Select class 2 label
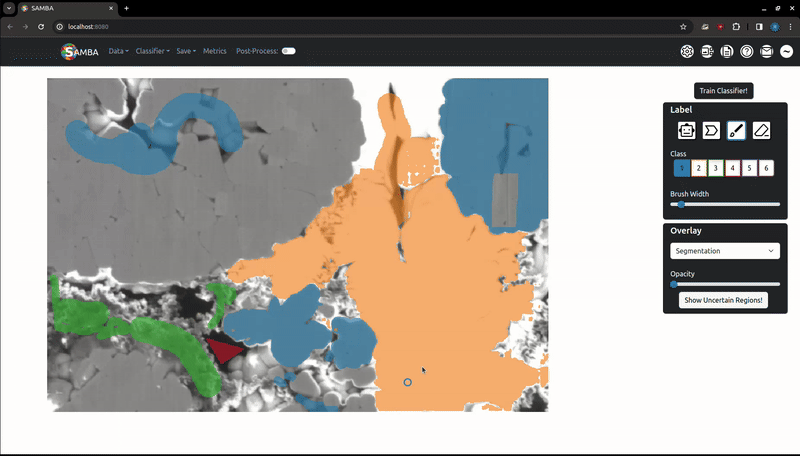The width and height of the screenshot is (800, 456). pos(699,168)
